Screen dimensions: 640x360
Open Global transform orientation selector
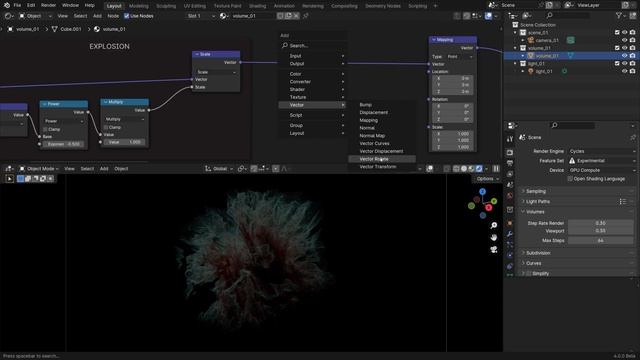click(219, 169)
